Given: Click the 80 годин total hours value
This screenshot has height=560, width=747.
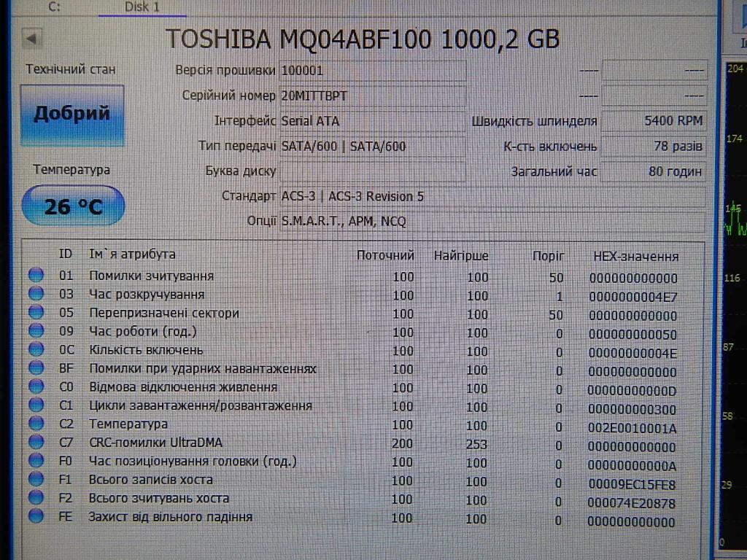Looking at the screenshot, I should (654, 171).
